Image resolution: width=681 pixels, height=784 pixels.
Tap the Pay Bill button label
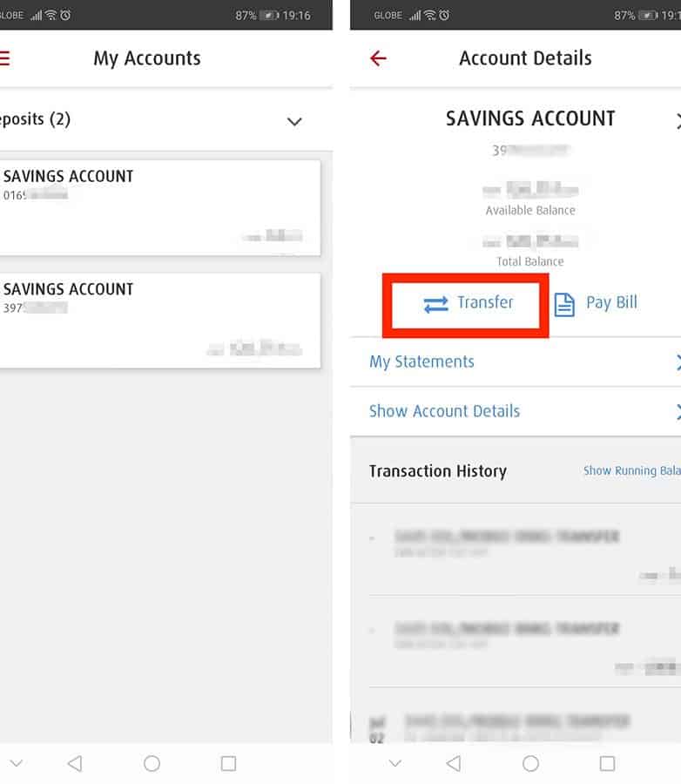[x=611, y=303]
